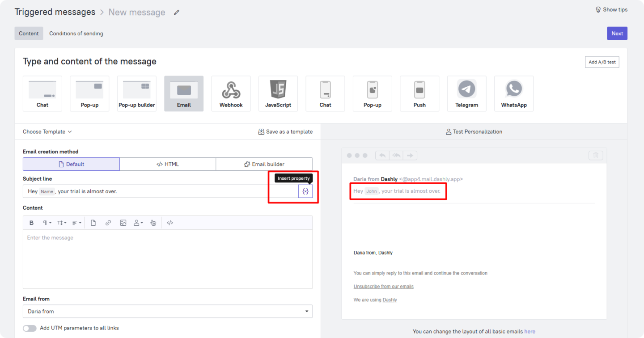The width and height of the screenshot is (644, 338).
Task: Toggle bold formatting in the editor
Action: point(32,223)
